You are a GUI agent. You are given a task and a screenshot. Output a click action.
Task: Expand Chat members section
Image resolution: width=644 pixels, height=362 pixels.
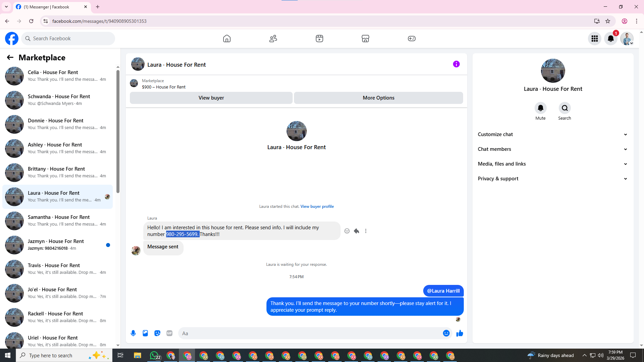[x=553, y=149]
